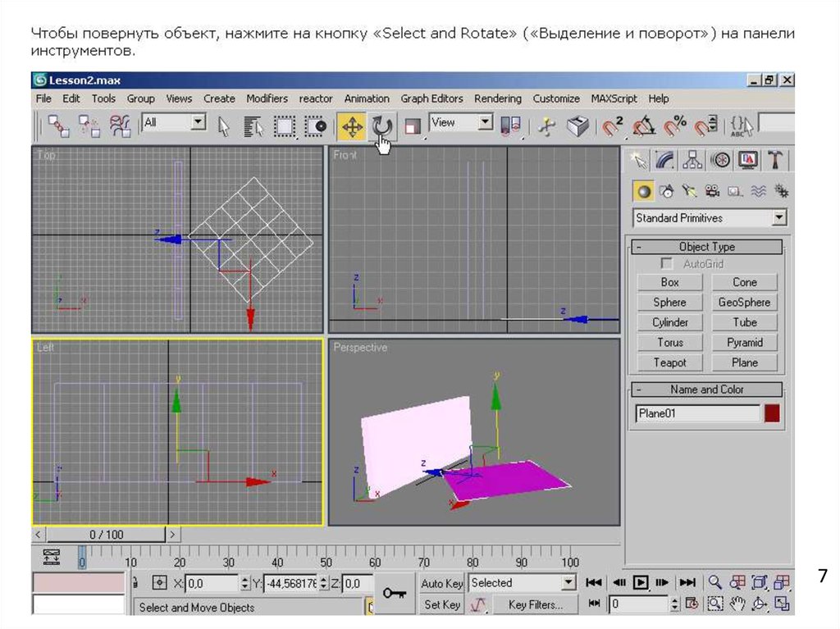Open the Hierarchy panel tab

point(692,160)
